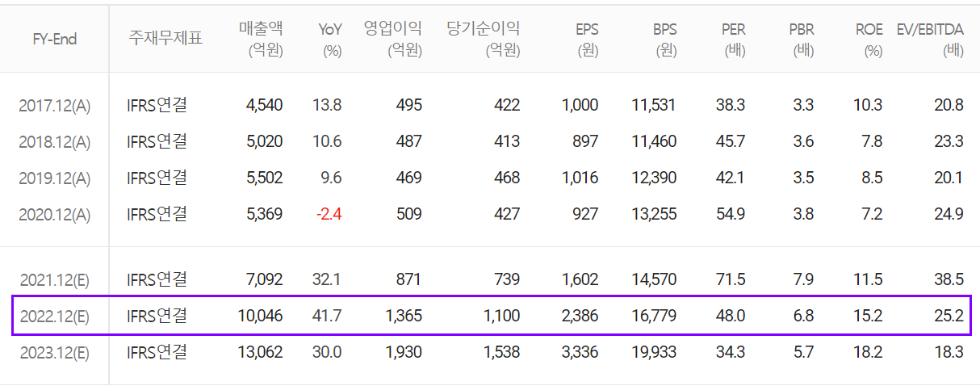Click ROE value 15.2
This screenshot has width=980, height=390.
click(869, 317)
